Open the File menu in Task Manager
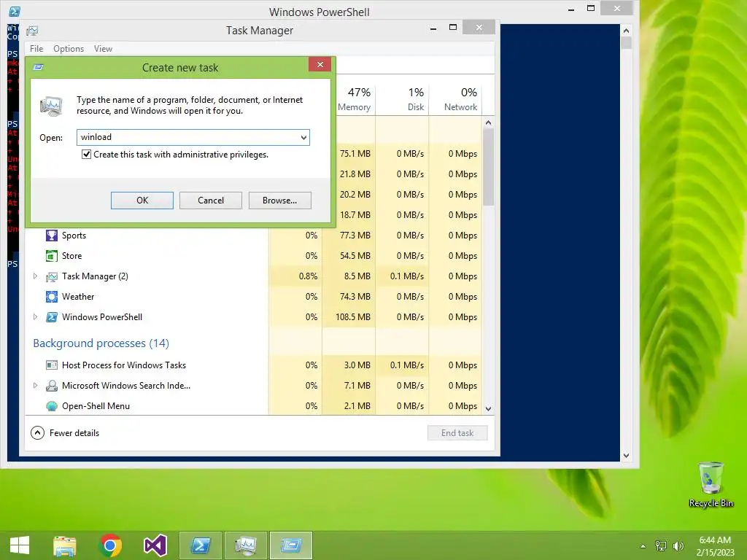The image size is (747, 560). point(36,49)
